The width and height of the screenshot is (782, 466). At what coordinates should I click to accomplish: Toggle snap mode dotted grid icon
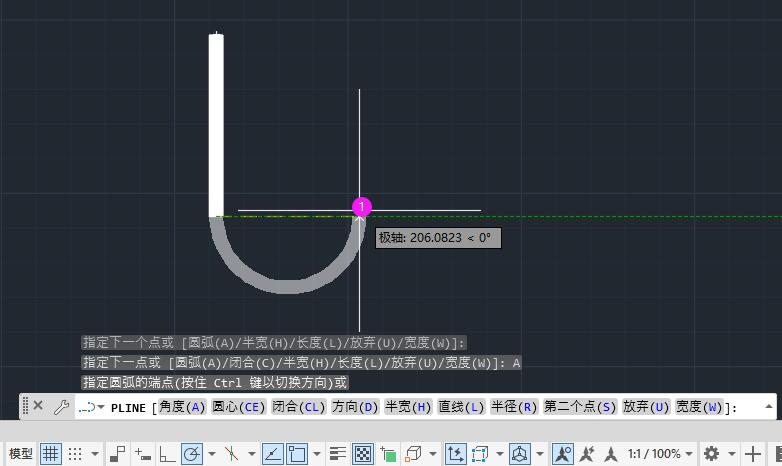(75, 454)
